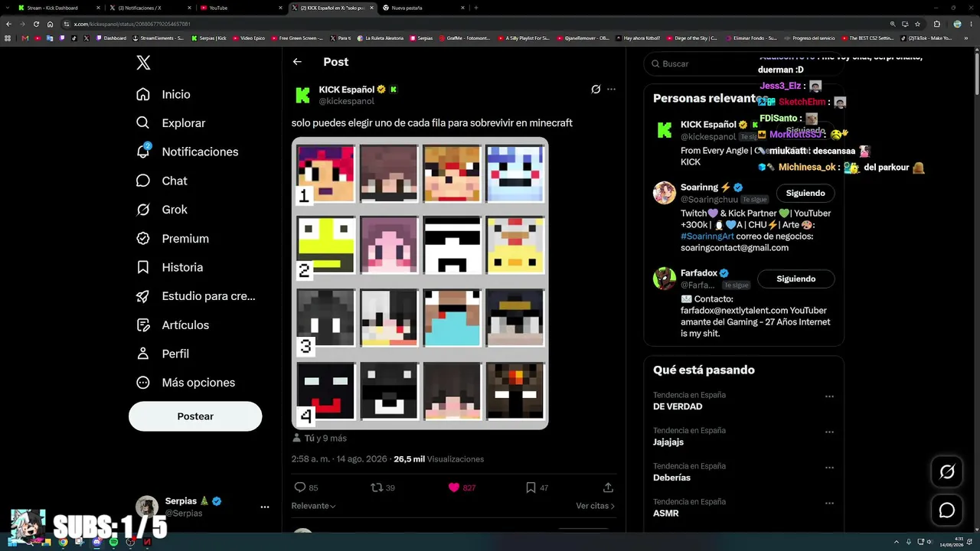Open the La Ruleta Aleatoria bookmark
980x551 pixels.
379,37
